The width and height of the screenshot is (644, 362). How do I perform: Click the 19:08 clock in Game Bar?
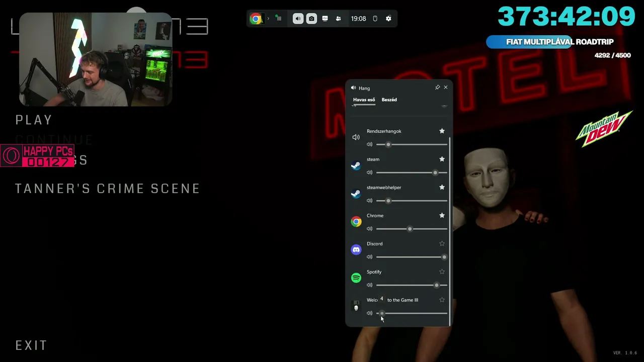[358, 19]
